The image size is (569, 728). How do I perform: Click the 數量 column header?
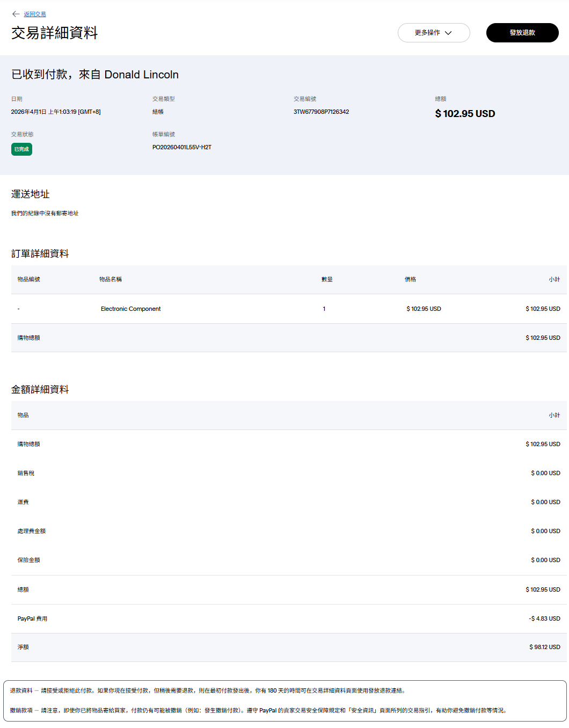pos(327,280)
